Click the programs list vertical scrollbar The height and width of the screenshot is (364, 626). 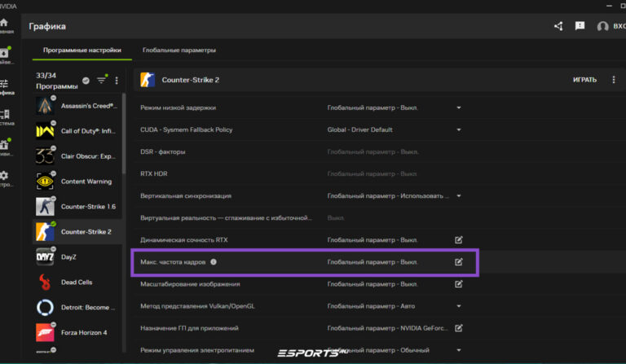(x=124, y=134)
